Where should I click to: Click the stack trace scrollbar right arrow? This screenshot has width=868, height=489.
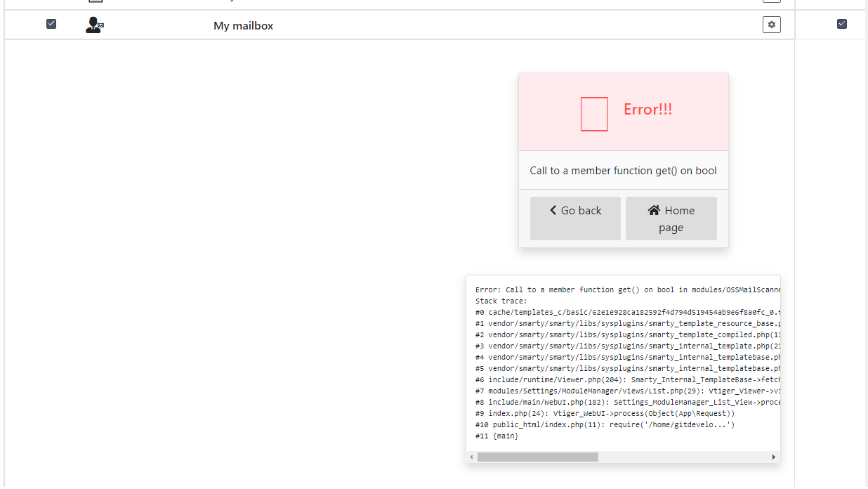click(774, 457)
